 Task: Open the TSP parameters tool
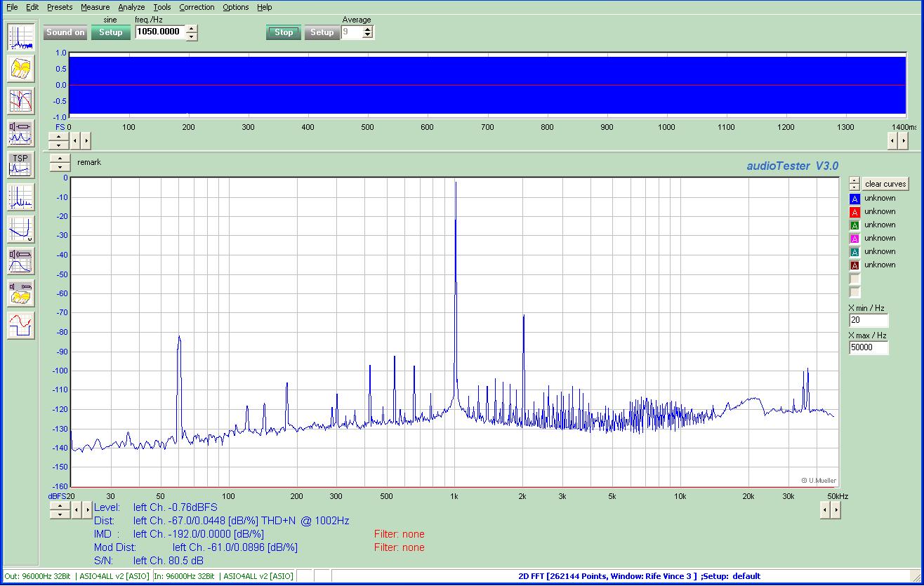click(x=21, y=165)
